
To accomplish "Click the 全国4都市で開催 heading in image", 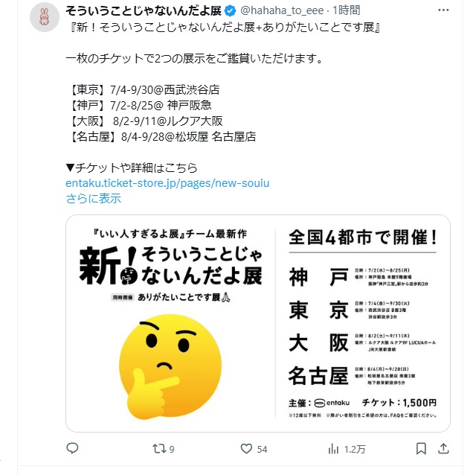I will pos(363,238).
